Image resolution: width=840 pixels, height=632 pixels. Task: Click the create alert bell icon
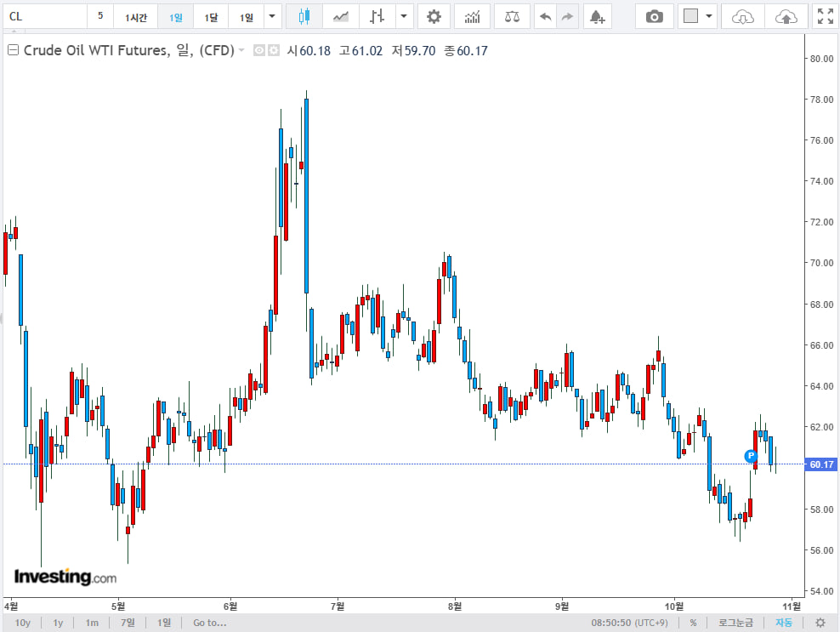(x=597, y=16)
